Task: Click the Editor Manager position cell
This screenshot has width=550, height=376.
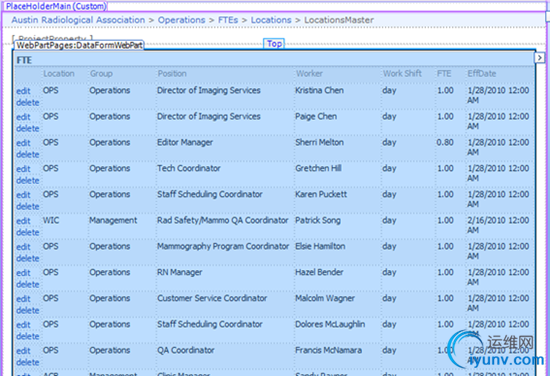Action: 185,142
